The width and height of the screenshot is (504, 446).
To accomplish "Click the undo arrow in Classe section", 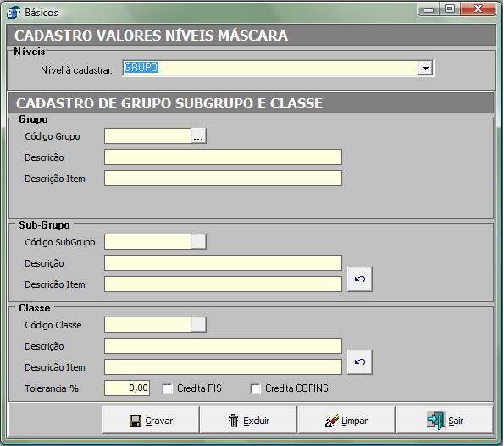I will tap(360, 362).
